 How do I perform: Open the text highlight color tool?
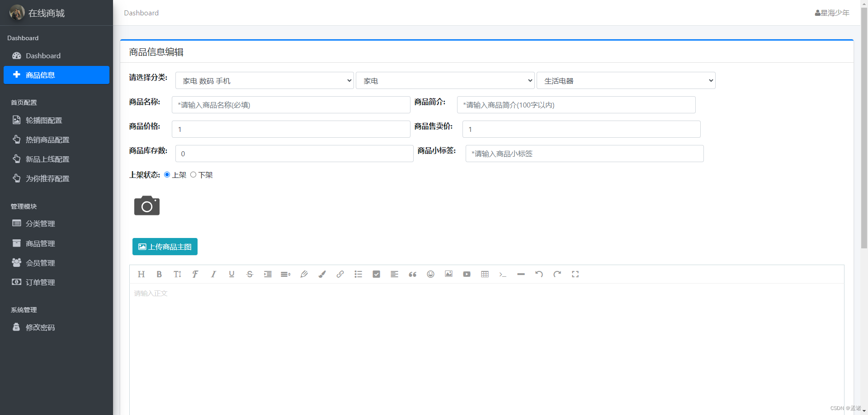[x=322, y=274]
